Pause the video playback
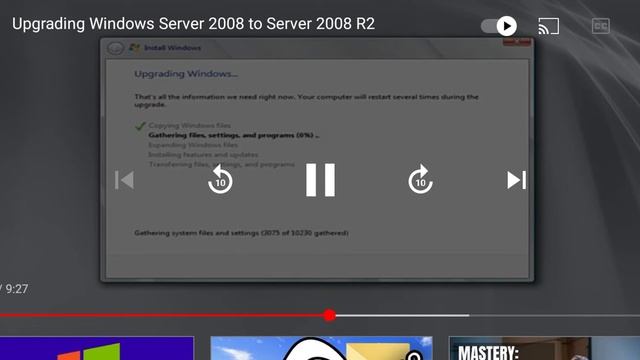The width and height of the screenshot is (640, 360). coord(320,180)
